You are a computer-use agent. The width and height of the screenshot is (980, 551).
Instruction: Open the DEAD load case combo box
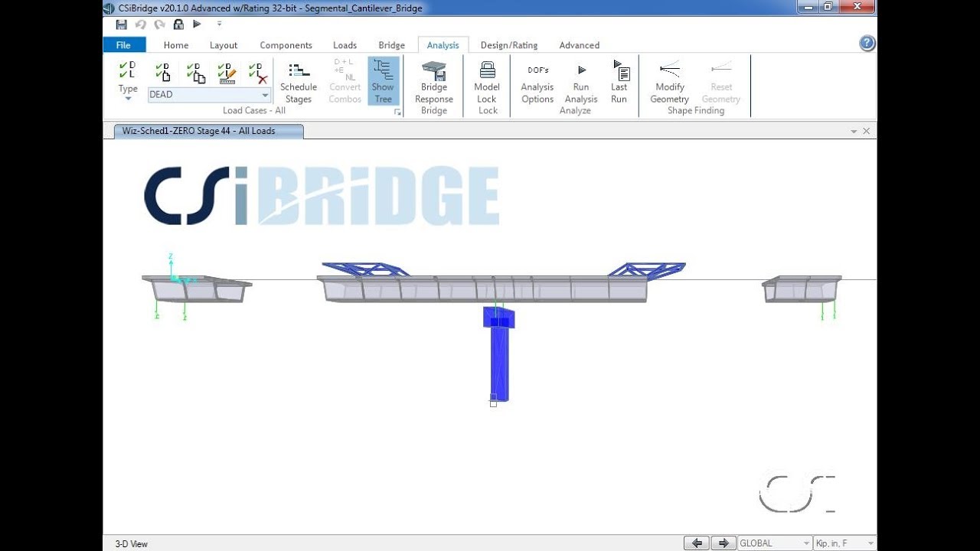tap(209, 95)
